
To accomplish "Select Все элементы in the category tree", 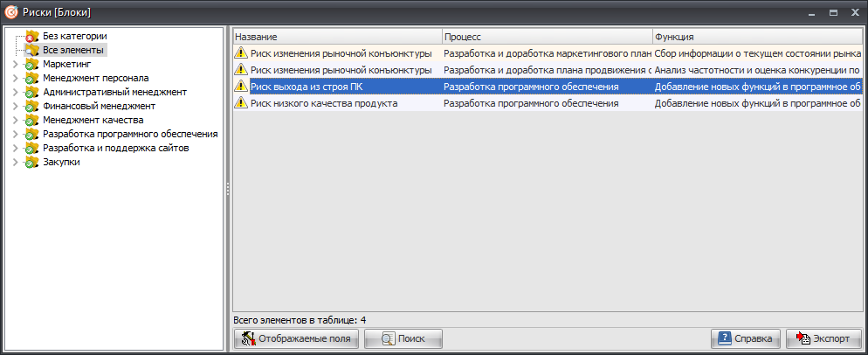I will [x=73, y=51].
